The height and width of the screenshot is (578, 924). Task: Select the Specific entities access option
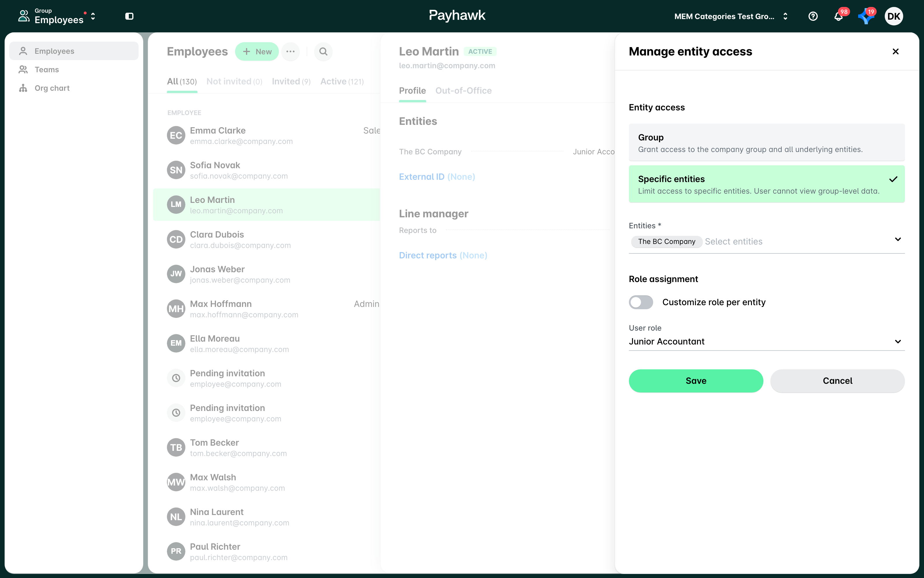pos(767,184)
